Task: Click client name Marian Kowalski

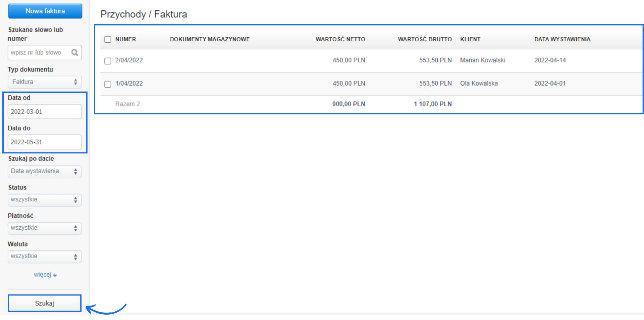Action: 482,60
